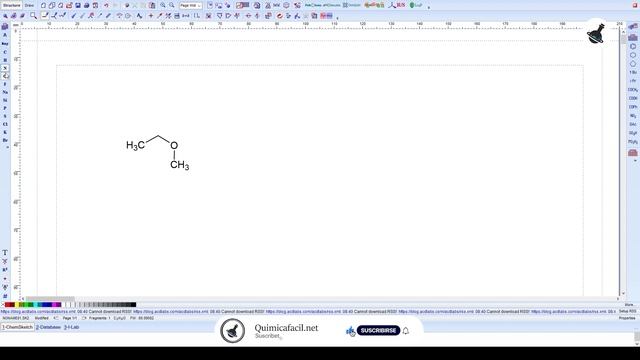The image size is (640, 360).
Task: Click the Zoom In magnifier
Action: coord(163,5)
